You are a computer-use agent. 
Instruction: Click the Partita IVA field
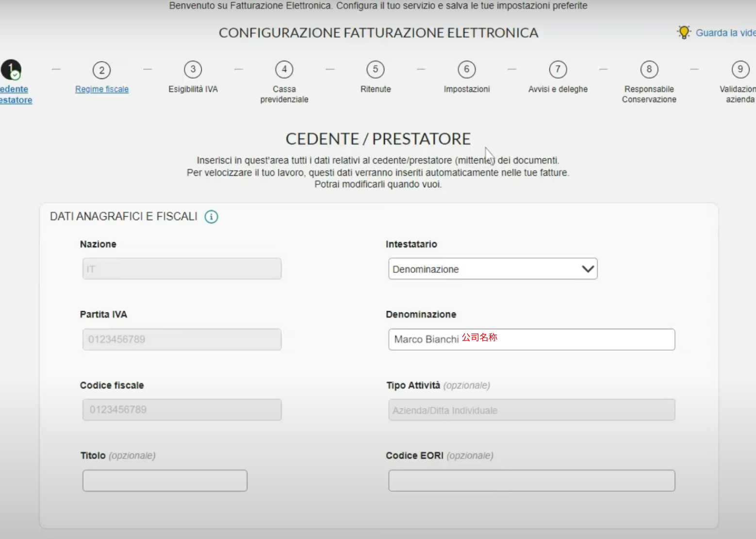pyautogui.click(x=181, y=339)
